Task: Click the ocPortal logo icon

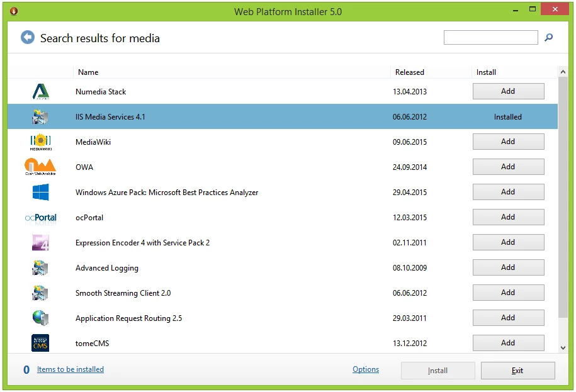Action: coord(40,218)
